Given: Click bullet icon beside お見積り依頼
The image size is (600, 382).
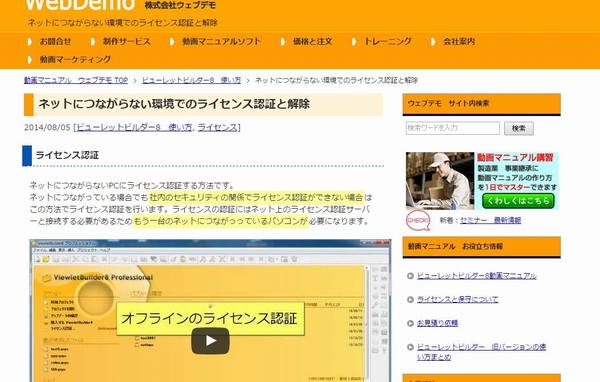Looking at the screenshot, I should click(x=410, y=323).
